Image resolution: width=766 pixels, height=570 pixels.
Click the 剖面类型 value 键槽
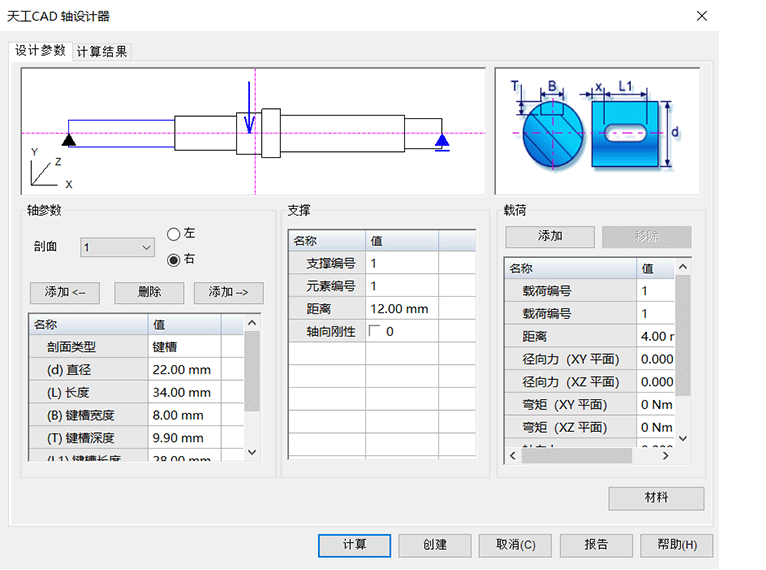[184, 347]
